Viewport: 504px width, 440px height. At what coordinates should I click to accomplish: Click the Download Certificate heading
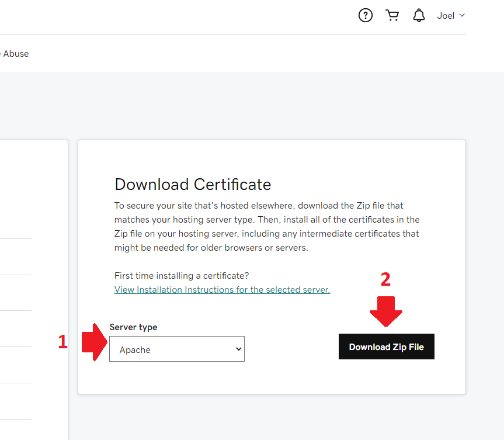pos(193,185)
